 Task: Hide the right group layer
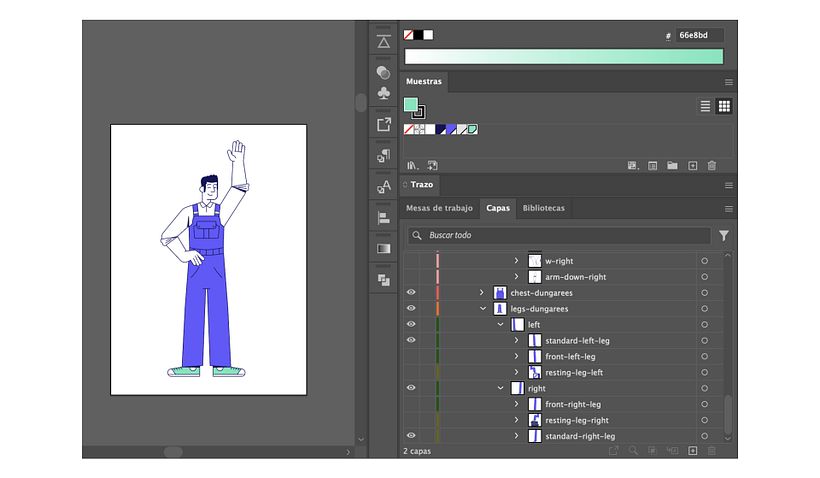coord(411,388)
